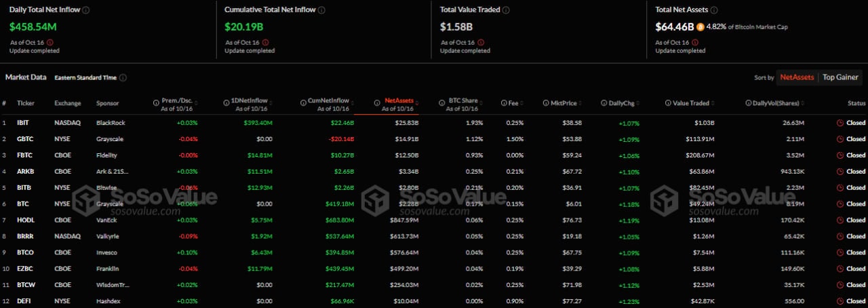Open the ARKB ticker

(25, 171)
